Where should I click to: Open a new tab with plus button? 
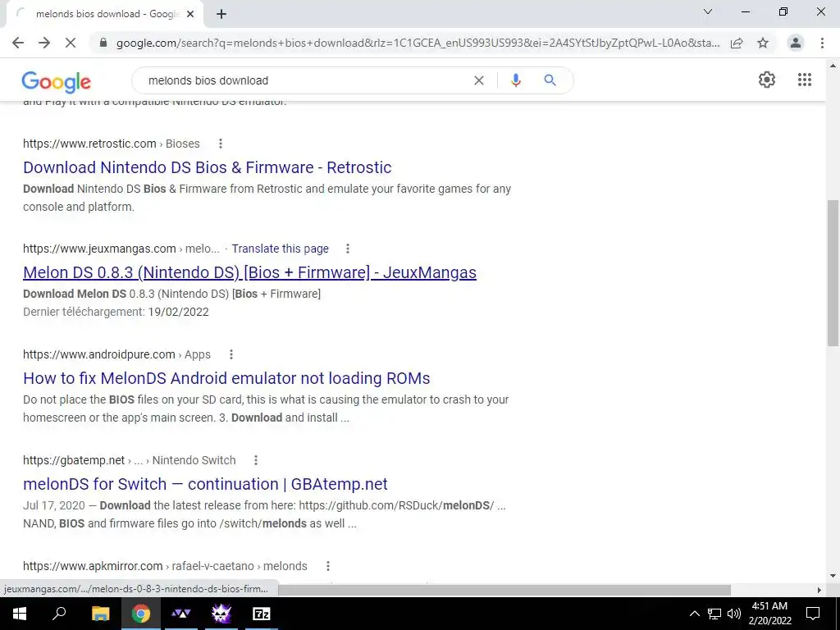coord(221,15)
